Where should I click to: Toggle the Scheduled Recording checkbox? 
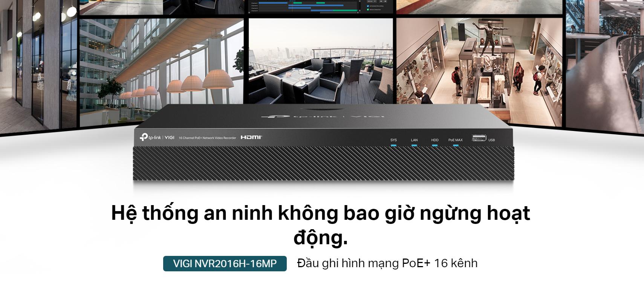click(369, 6)
